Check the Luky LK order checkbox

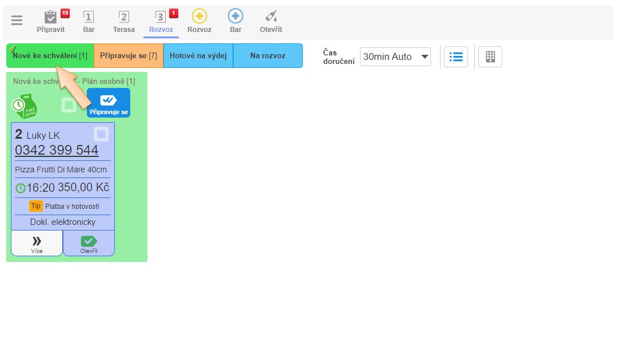point(101,134)
